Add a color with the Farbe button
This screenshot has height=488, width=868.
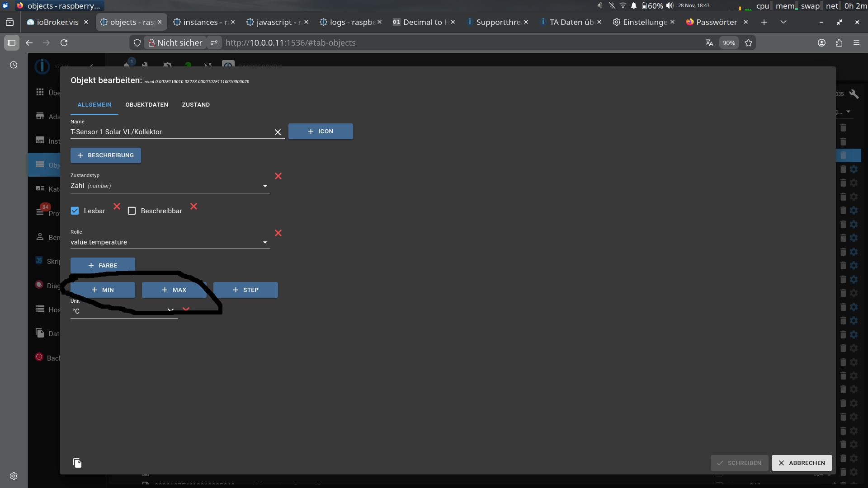tap(103, 265)
